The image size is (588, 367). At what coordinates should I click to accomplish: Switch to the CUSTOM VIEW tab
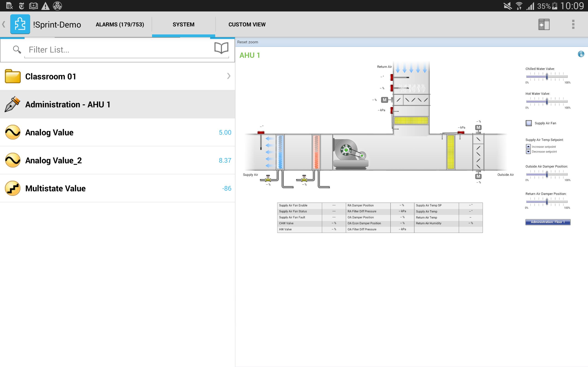pos(247,24)
